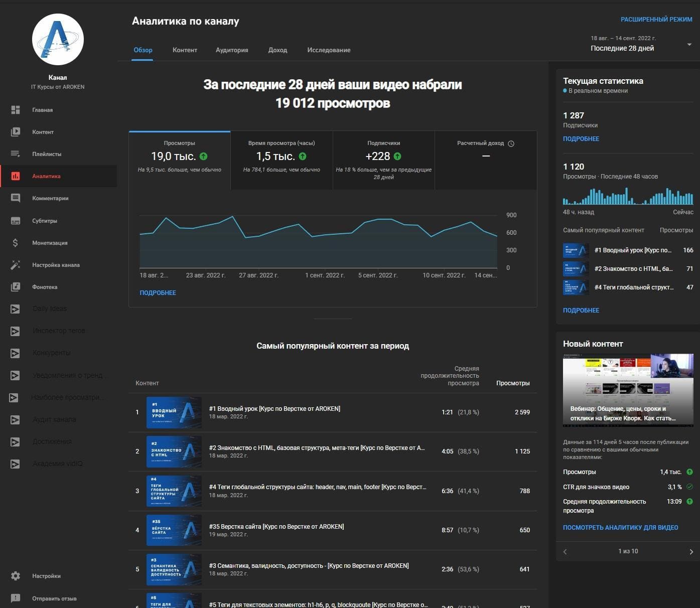Screen dimensions: 700x608
Task: Open the Вебинар new content video thumbnail
Action: (628, 390)
